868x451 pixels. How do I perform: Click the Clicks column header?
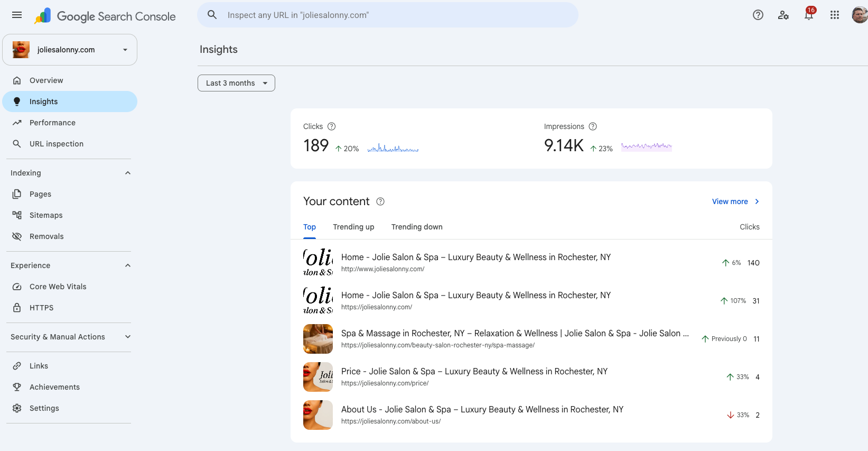point(750,227)
